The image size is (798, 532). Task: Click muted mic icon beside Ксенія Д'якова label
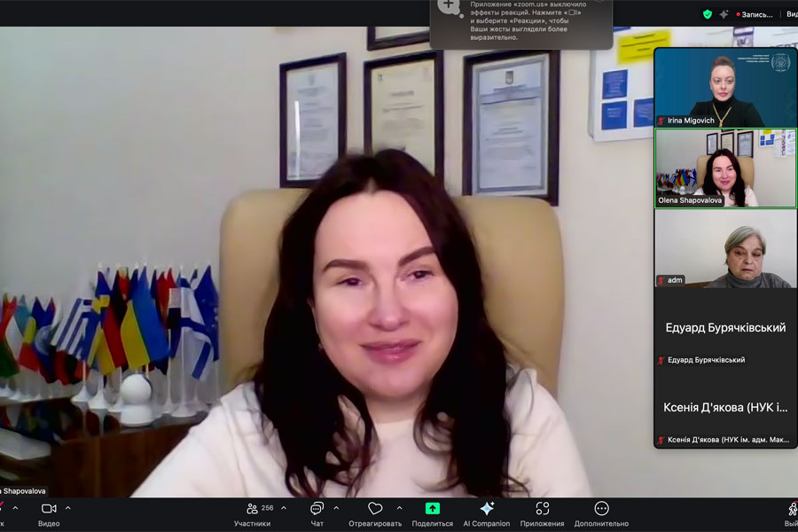pyautogui.click(x=661, y=440)
